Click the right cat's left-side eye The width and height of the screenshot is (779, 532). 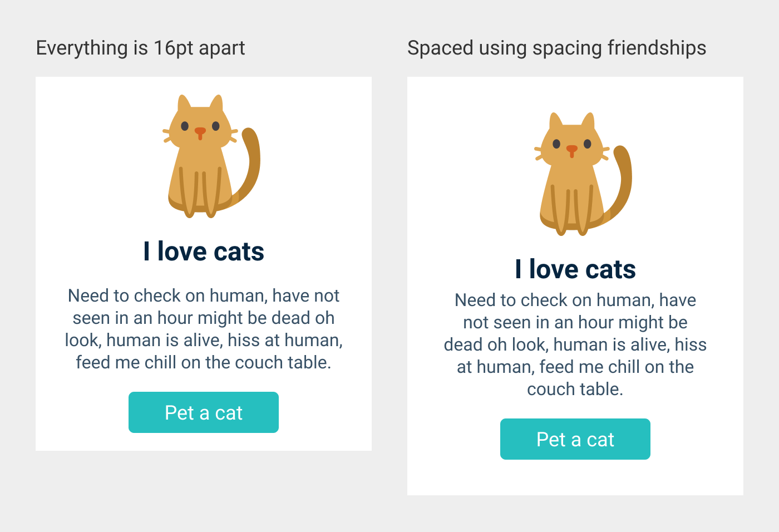[x=556, y=144]
